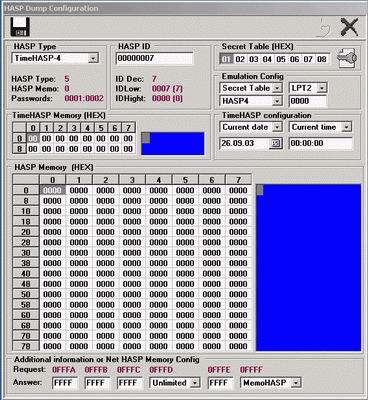Expand the Current date dropdown
Screen dimensions: 368x400
pos(277,127)
